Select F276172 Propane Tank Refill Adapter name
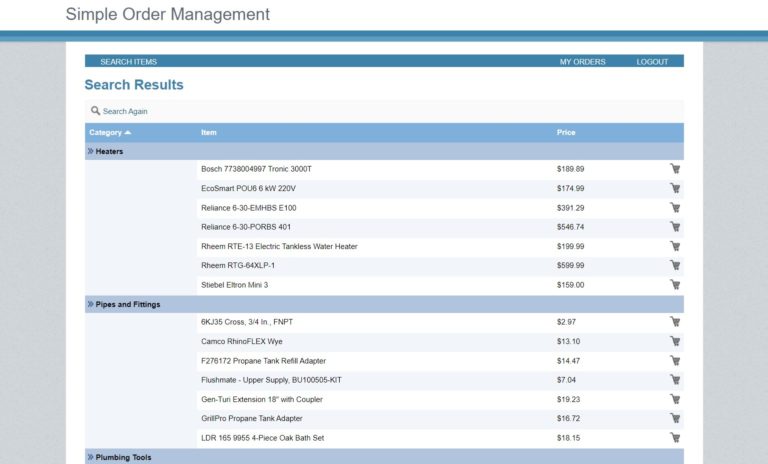 264,361
